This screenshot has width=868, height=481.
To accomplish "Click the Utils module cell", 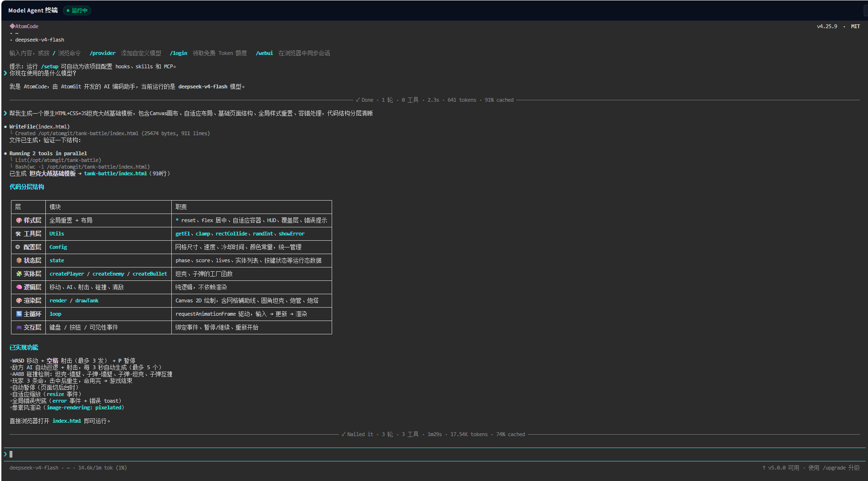I will [57, 234].
